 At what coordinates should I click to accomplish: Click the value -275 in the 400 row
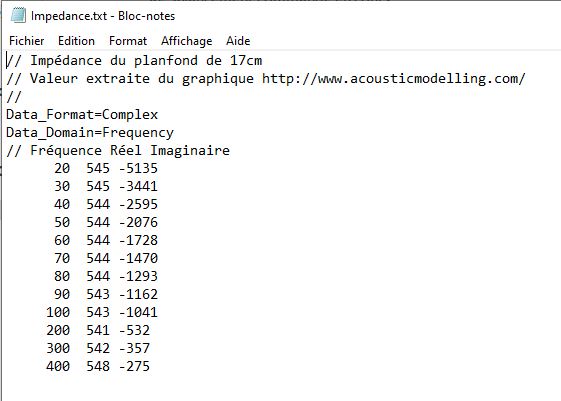tap(134, 366)
